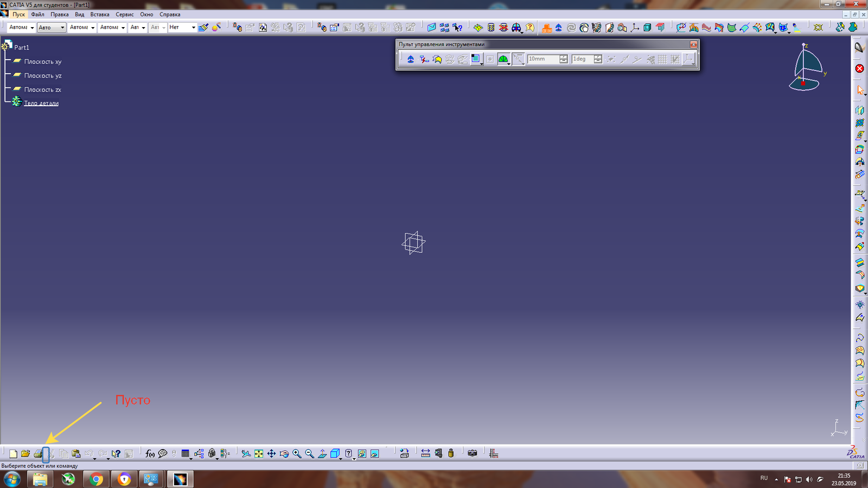Open the Сервис menu

point(125,15)
